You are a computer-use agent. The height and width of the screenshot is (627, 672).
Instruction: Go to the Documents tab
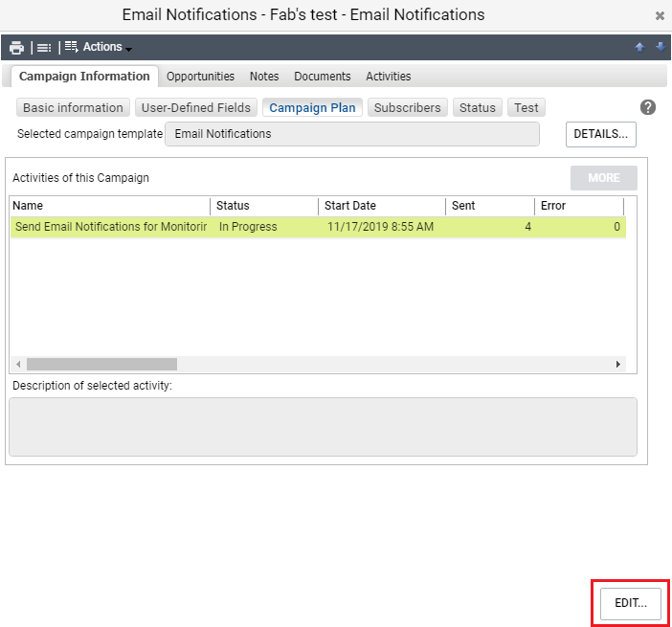click(x=322, y=77)
